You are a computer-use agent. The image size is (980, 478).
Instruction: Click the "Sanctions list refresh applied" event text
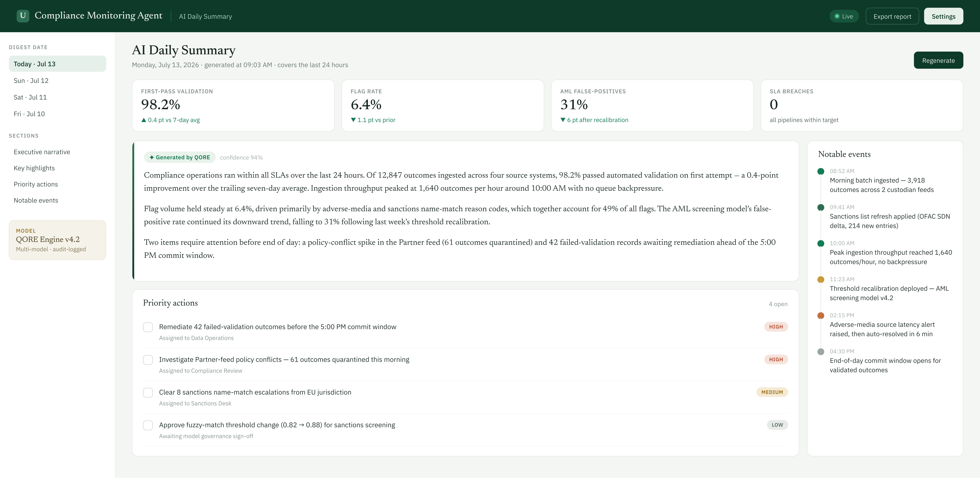click(x=890, y=221)
